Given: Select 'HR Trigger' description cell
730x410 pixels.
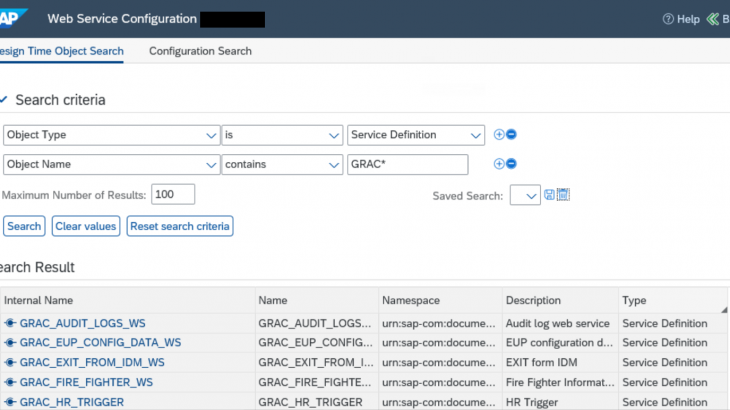Looking at the screenshot, I should point(561,402).
